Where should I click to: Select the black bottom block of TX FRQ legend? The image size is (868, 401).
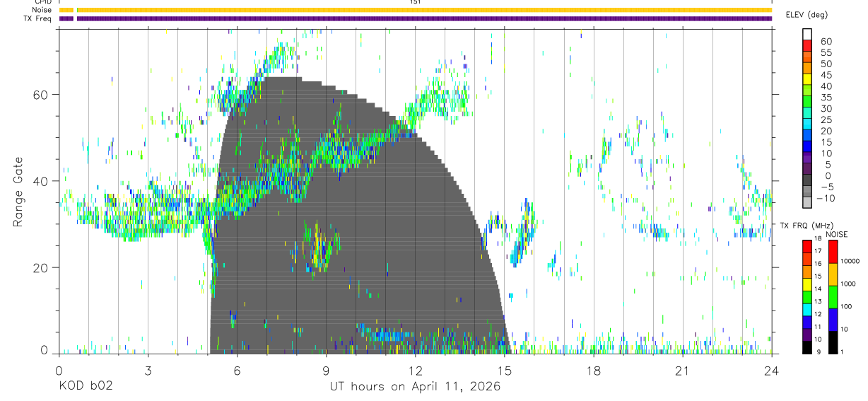pos(807,347)
